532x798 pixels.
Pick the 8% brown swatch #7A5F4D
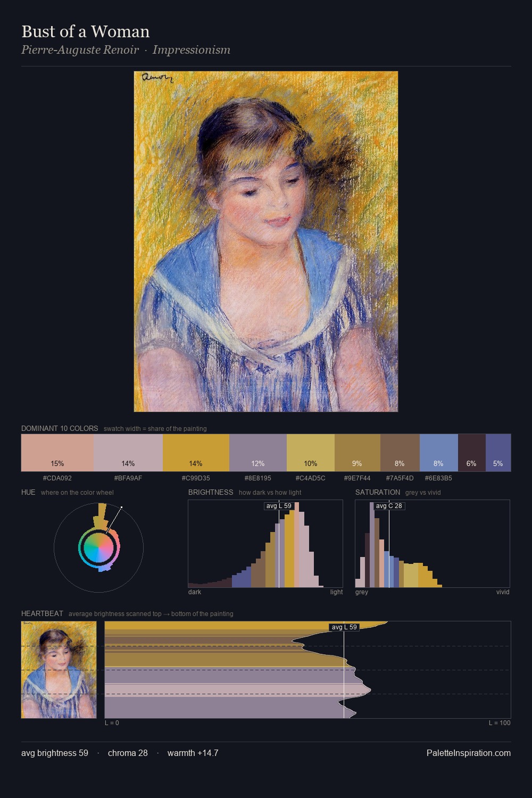pos(400,453)
